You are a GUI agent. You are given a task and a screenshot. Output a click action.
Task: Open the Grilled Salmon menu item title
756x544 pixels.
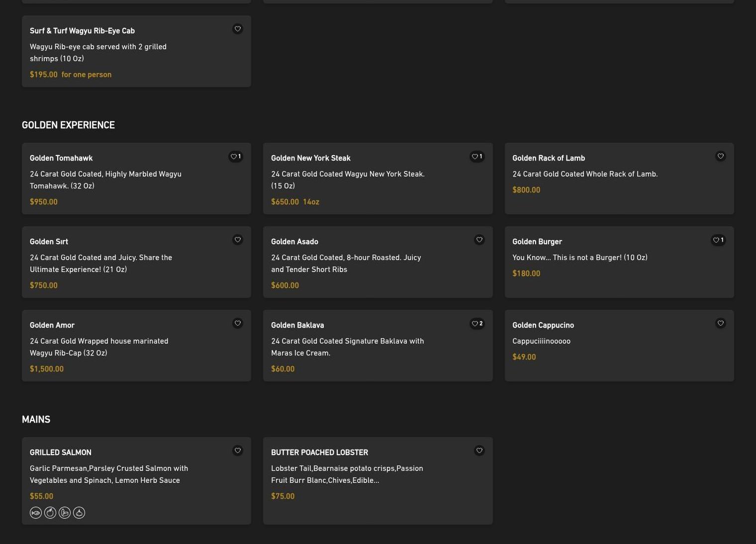[61, 453]
